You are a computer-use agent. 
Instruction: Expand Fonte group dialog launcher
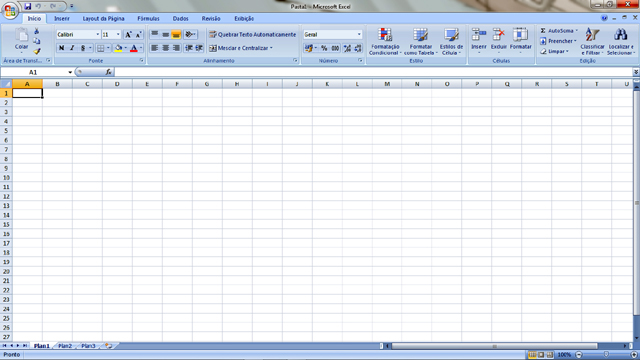click(x=142, y=60)
